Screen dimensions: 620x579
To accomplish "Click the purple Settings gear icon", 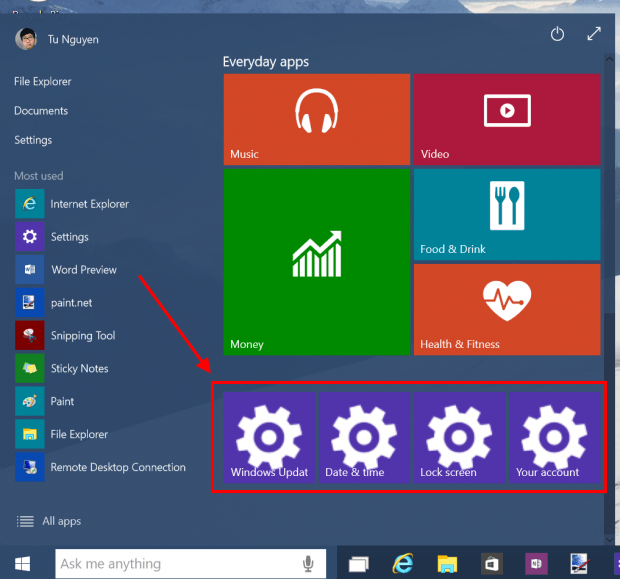I will 30,237.
